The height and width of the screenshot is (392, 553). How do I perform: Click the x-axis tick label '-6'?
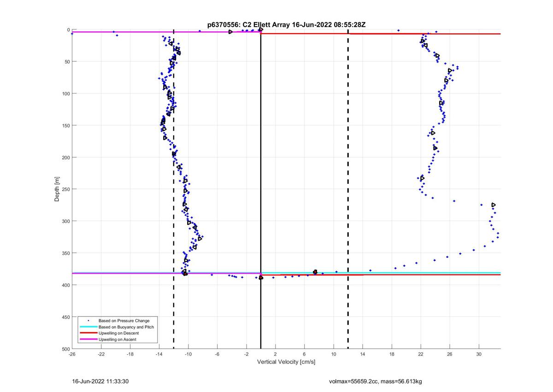coord(217,354)
